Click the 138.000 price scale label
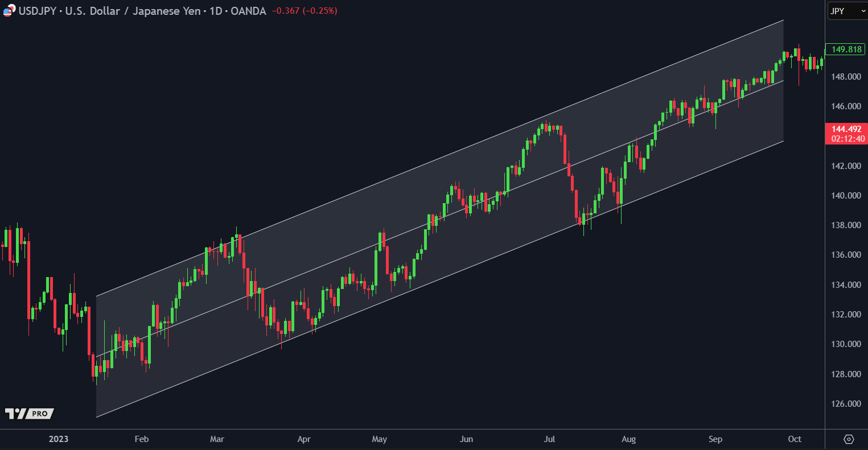The height and width of the screenshot is (450, 868). point(846,225)
